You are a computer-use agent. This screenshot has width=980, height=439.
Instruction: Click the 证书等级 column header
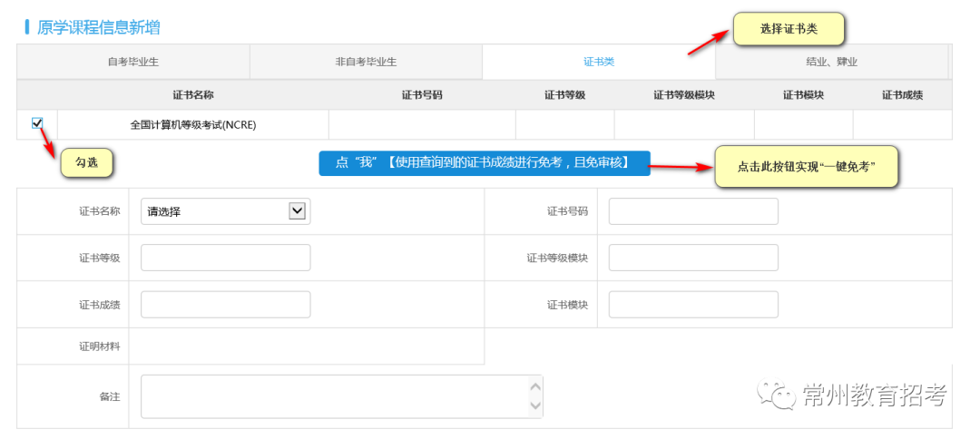564,95
